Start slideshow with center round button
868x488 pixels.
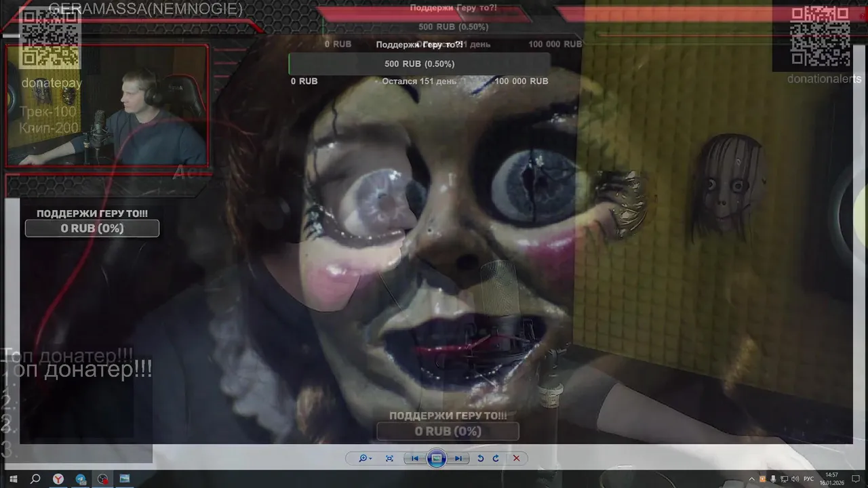coord(437,458)
